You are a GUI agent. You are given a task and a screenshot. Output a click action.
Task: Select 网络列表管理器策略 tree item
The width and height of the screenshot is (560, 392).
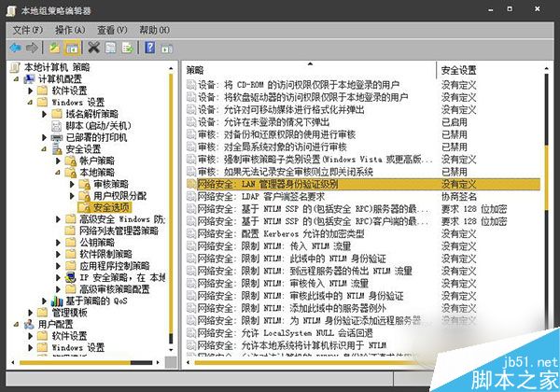point(119,231)
